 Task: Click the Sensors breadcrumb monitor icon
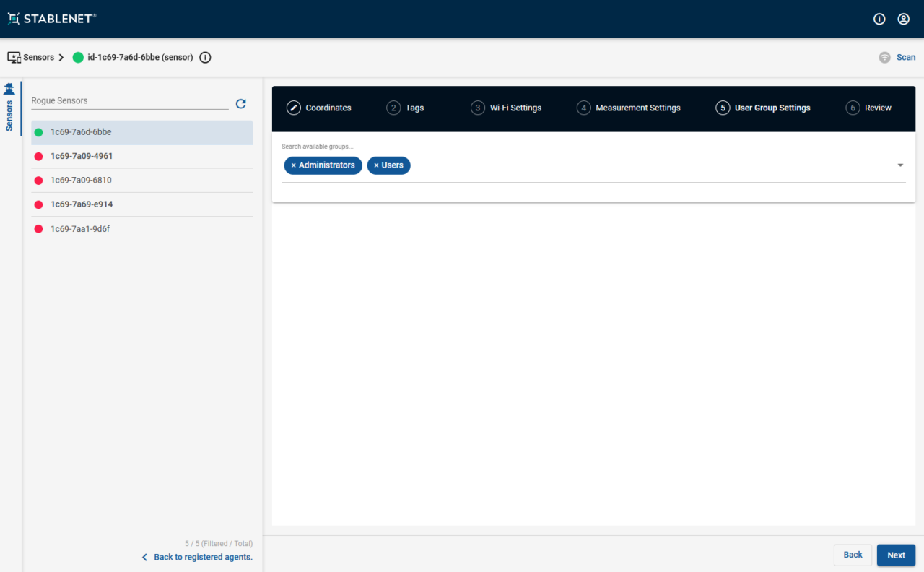pos(14,57)
